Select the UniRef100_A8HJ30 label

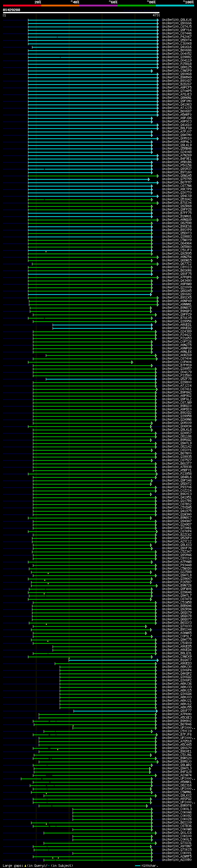tap(177, 667)
